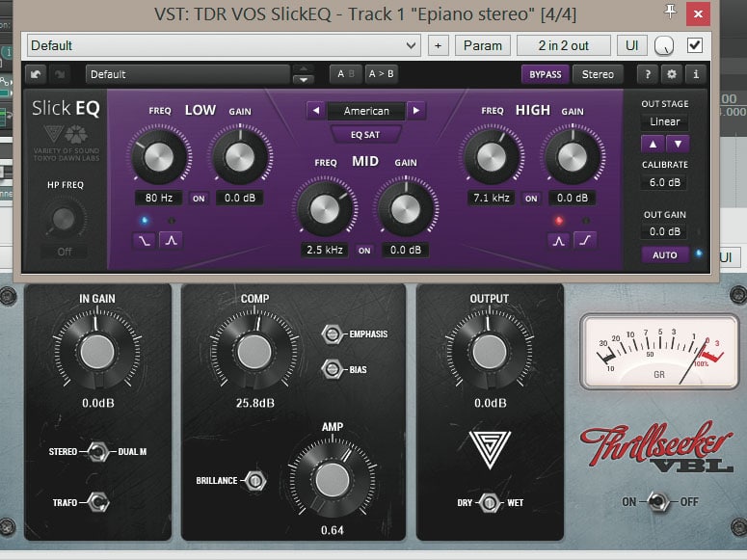747x560 pixels.
Task: Flip the STEREO / DUAL M switch
Action: pos(98,451)
